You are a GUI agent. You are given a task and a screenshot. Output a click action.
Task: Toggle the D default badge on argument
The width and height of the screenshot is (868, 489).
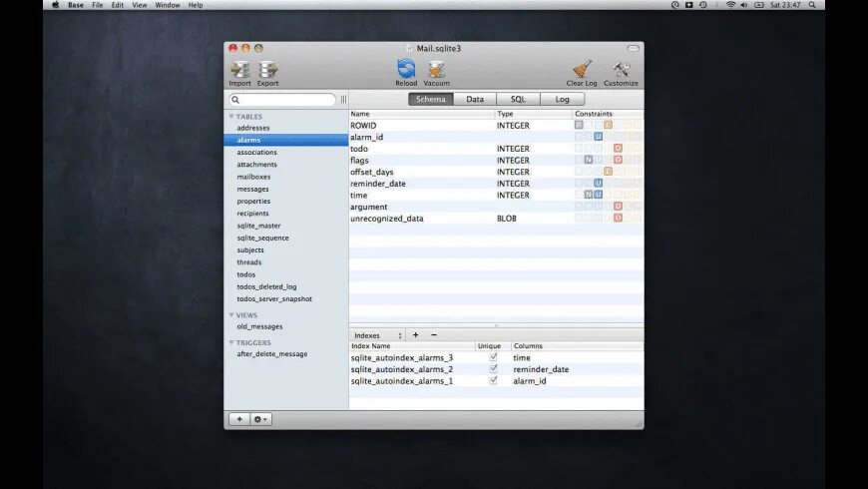click(x=618, y=207)
